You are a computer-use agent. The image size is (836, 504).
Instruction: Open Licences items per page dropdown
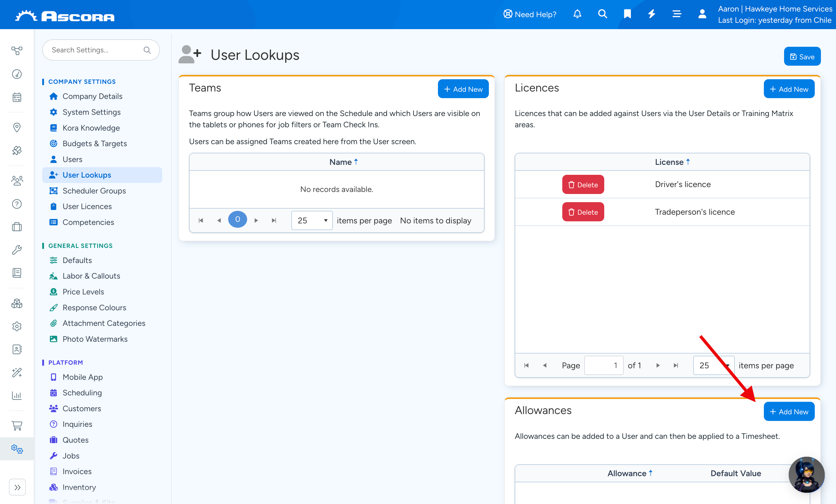(x=713, y=365)
